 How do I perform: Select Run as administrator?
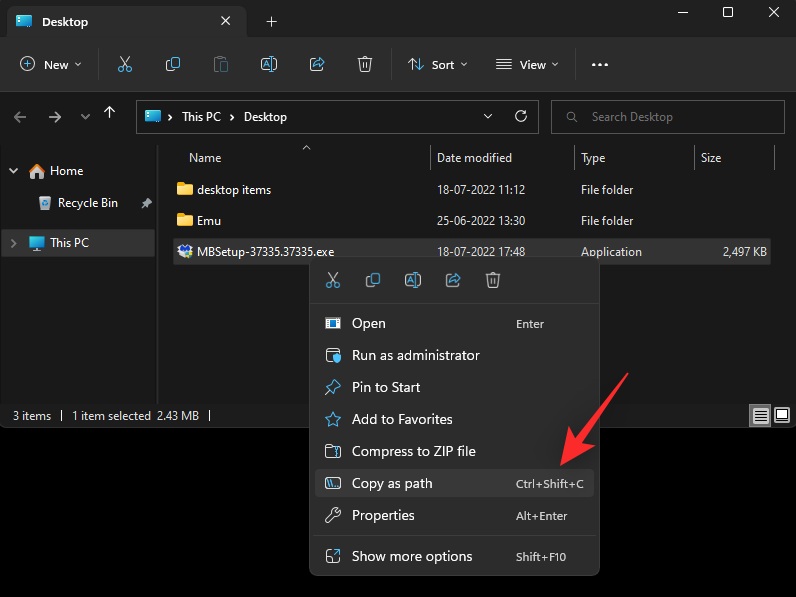[x=415, y=355]
